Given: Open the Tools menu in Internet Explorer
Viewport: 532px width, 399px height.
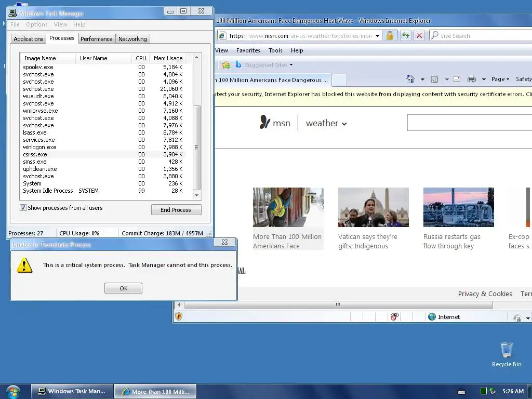Looking at the screenshot, I should (275, 50).
